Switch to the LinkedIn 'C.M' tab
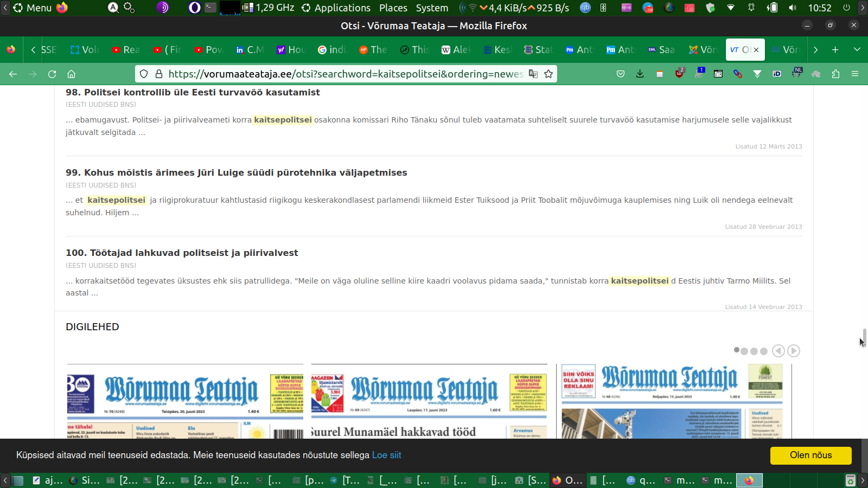Image resolution: width=868 pixels, height=488 pixels. 250,49
